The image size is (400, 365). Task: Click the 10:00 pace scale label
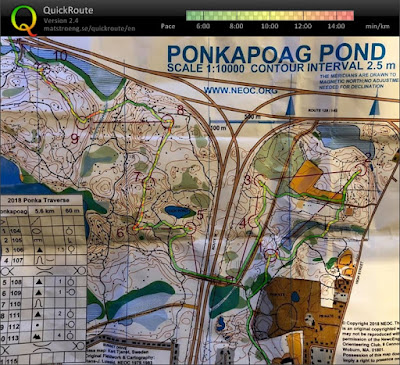pyautogui.click(x=270, y=26)
